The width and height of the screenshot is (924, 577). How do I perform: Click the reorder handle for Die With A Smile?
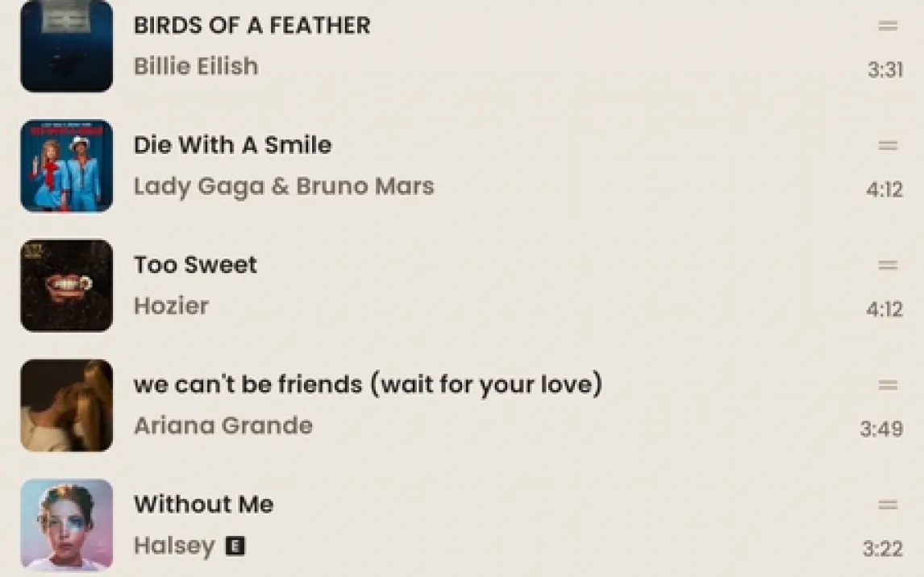[888, 145]
